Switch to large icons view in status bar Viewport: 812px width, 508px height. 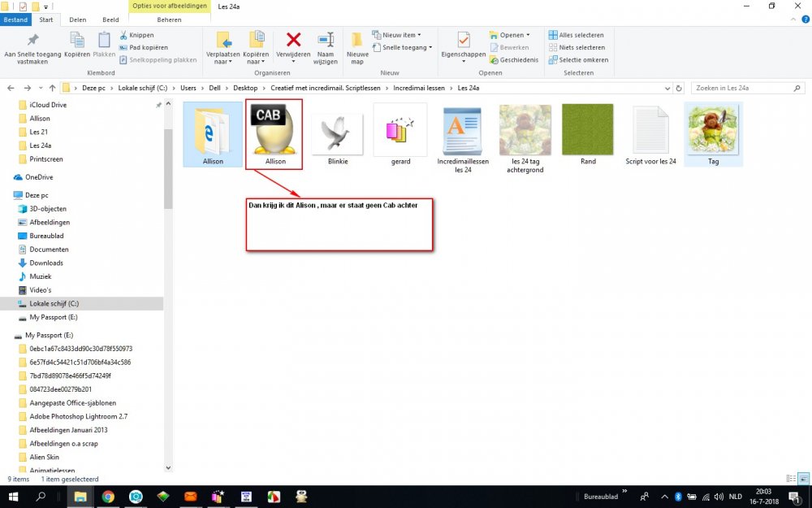point(804,479)
